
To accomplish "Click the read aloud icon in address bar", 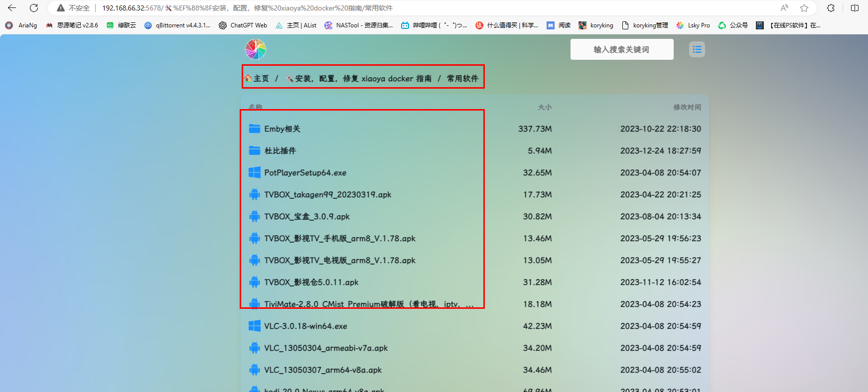I will pos(784,8).
